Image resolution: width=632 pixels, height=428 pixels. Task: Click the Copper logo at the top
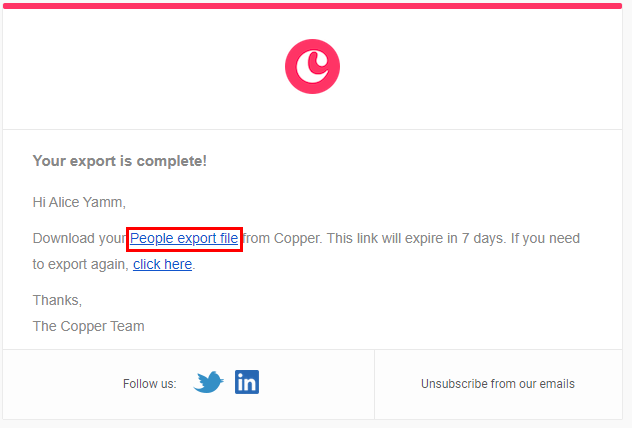click(x=312, y=67)
